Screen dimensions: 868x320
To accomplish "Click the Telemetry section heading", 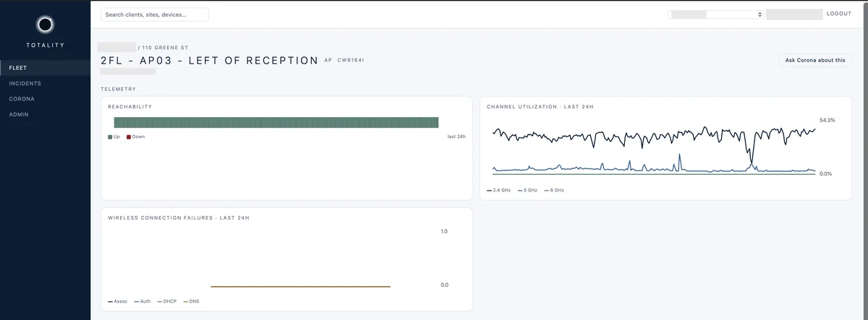I will point(119,90).
